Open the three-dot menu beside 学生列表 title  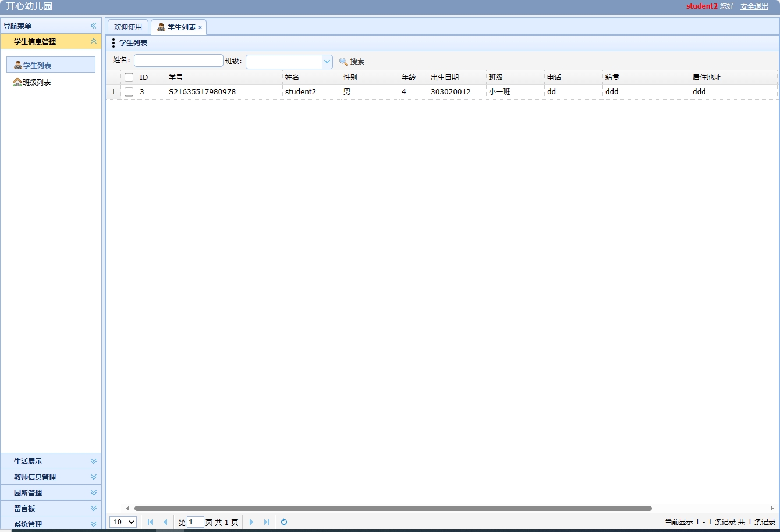click(x=114, y=43)
